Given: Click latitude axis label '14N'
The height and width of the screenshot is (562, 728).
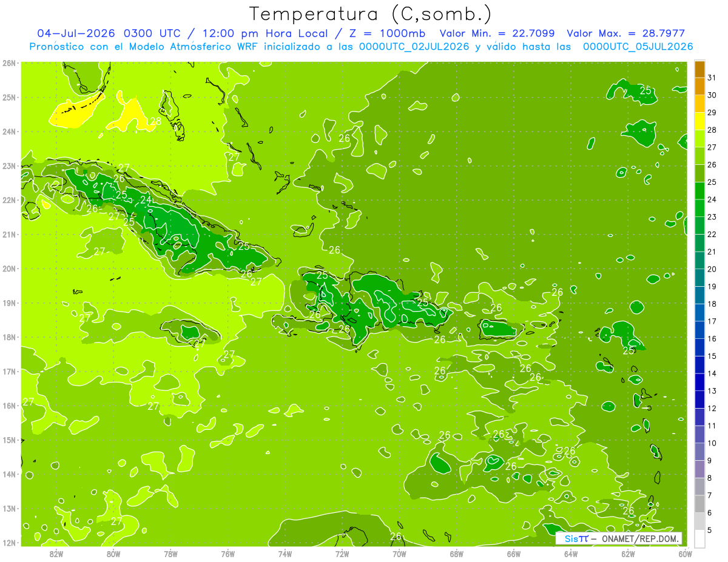Looking at the screenshot, I should pos(9,474).
